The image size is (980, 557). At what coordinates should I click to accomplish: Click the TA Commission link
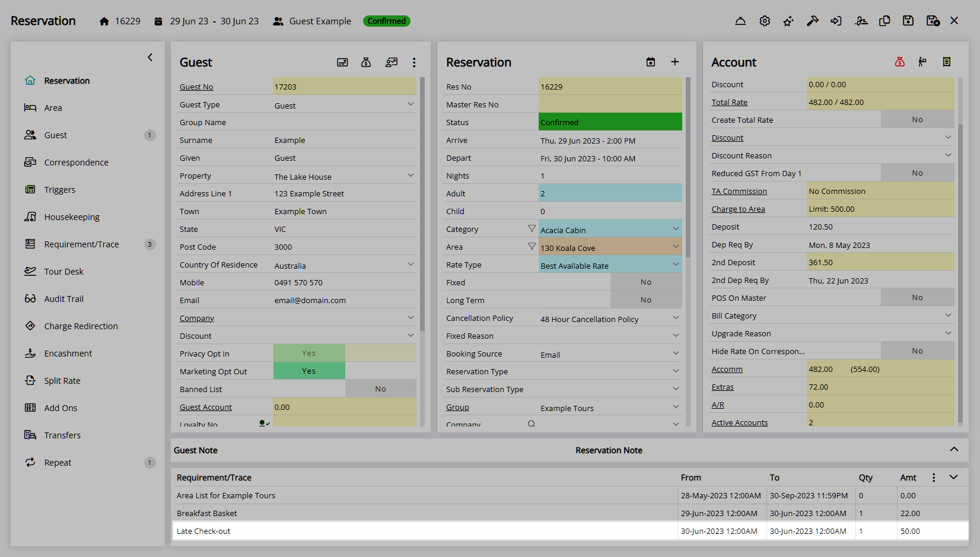coord(739,191)
